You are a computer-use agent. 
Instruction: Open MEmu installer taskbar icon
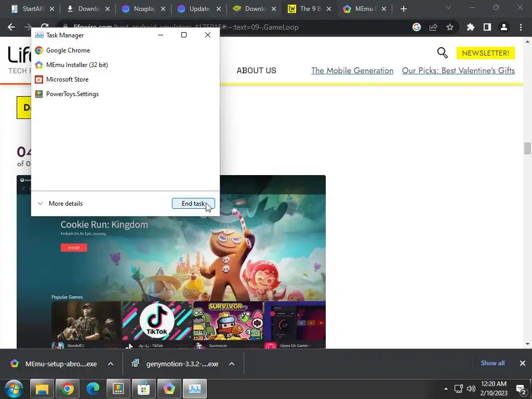click(169, 389)
